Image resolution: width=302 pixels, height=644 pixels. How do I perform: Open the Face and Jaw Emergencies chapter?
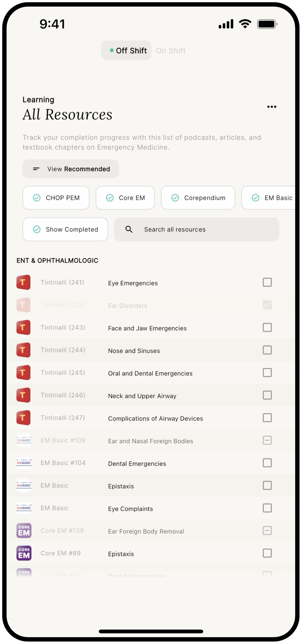point(147,328)
